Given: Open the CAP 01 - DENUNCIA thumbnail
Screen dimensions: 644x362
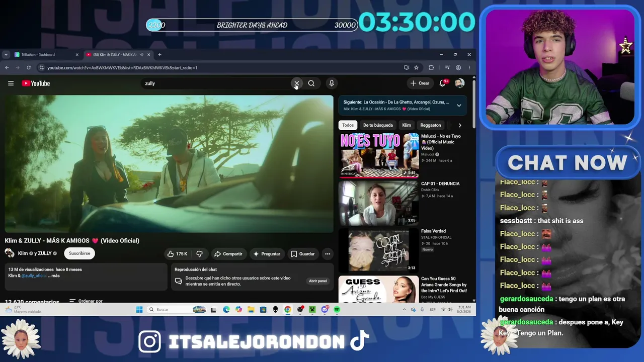Looking at the screenshot, I should pos(379,203).
